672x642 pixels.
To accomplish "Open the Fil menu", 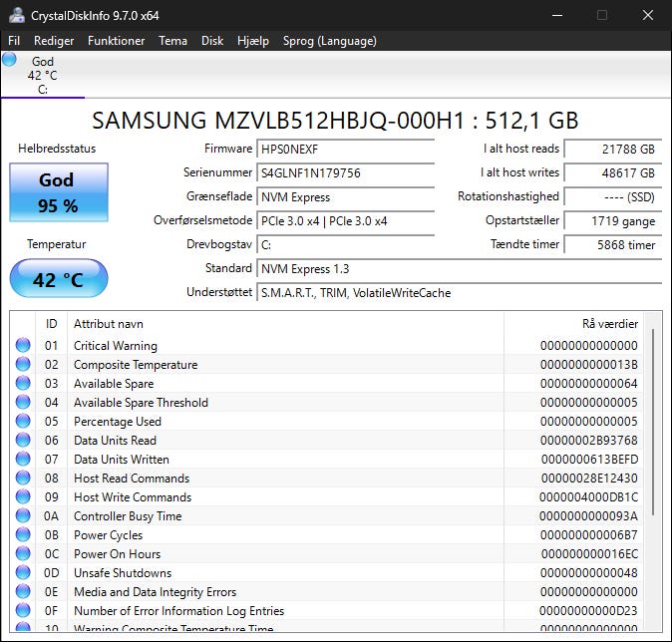I will 14,41.
